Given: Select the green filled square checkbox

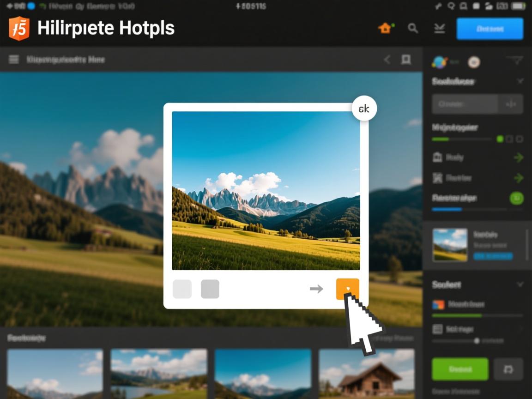Looking at the screenshot, I should [500, 139].
